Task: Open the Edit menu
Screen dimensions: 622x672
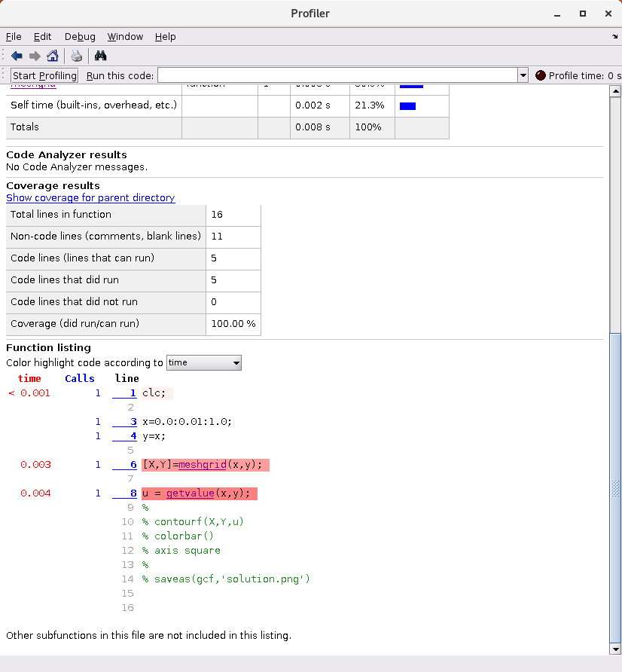Action: click(x=42, y=37)
